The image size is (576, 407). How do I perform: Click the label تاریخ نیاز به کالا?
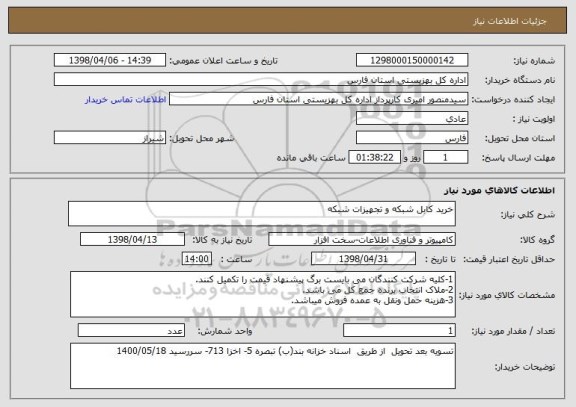[222, 240]
